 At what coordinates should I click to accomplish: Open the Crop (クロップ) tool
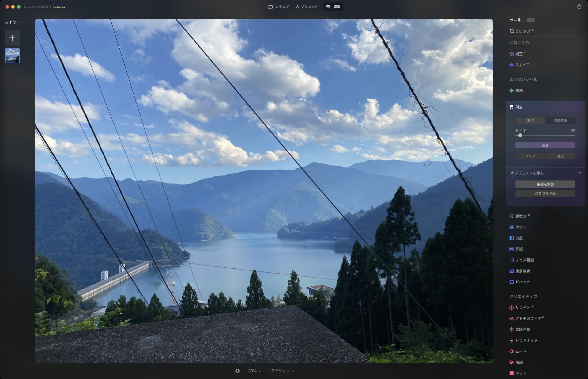(x=522, y=31)
